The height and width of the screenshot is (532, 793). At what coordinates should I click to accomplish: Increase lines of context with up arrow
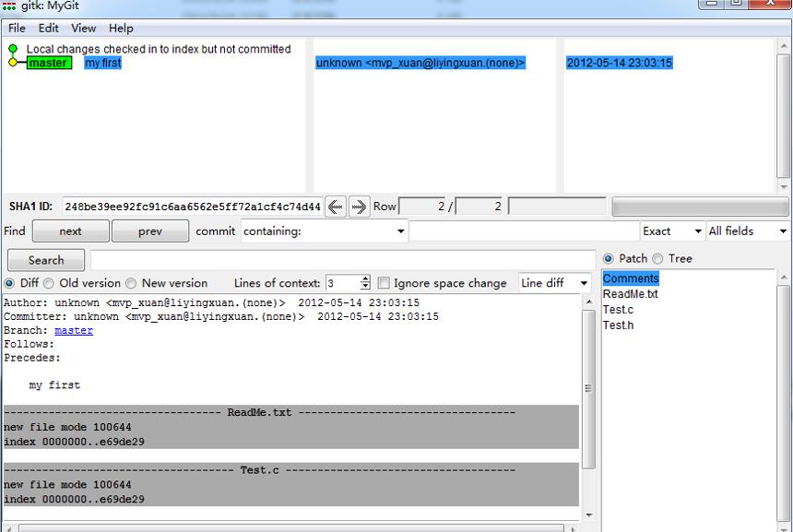[366, 278]
